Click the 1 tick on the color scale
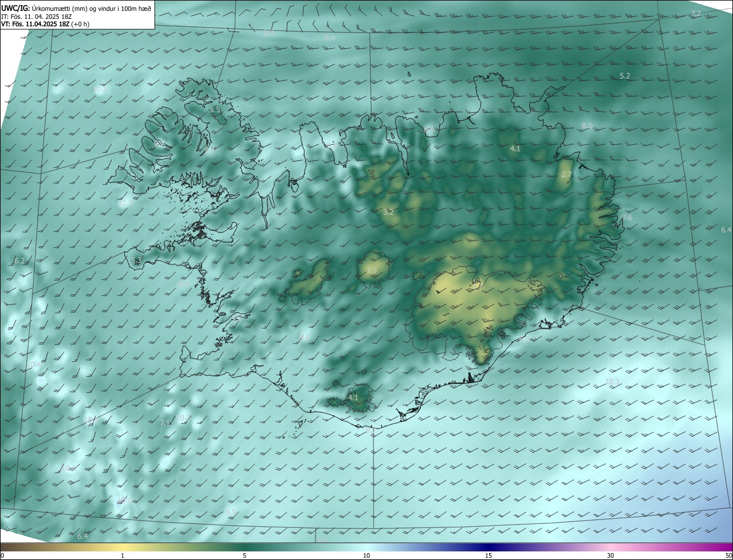Image resolution: width=733 pixels, height=560 pixels. coord(123,555)
